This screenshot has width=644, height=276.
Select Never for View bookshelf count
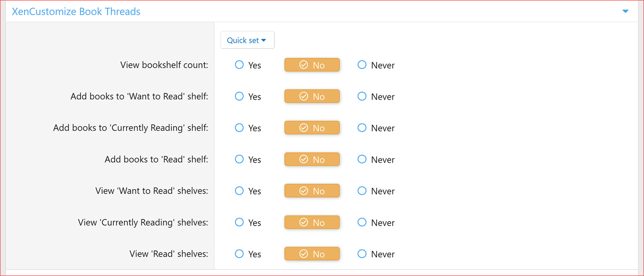coord(362,65)
